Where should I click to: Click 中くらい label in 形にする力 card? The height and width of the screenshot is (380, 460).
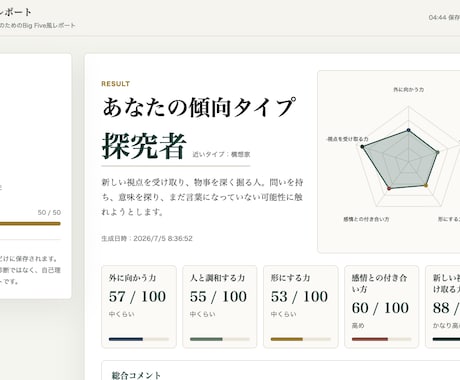pos(284,314)
